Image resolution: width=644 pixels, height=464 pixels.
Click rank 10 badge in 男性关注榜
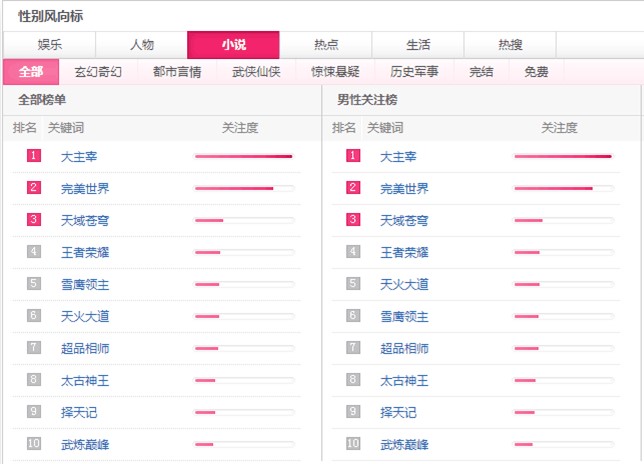coord(353,443)
